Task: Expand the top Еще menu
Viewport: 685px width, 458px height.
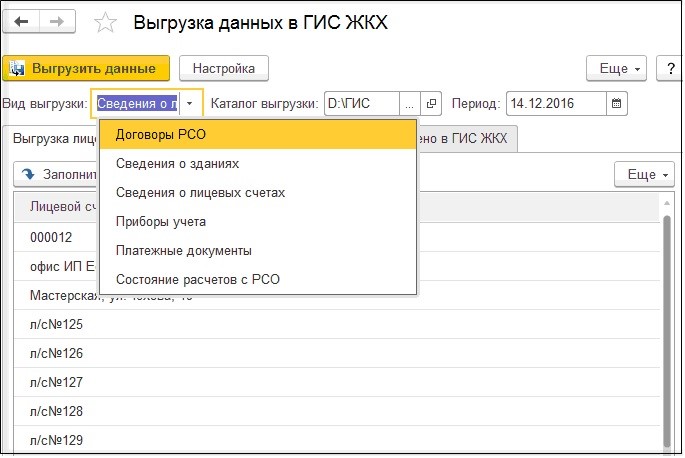Action: click(616, 69)
